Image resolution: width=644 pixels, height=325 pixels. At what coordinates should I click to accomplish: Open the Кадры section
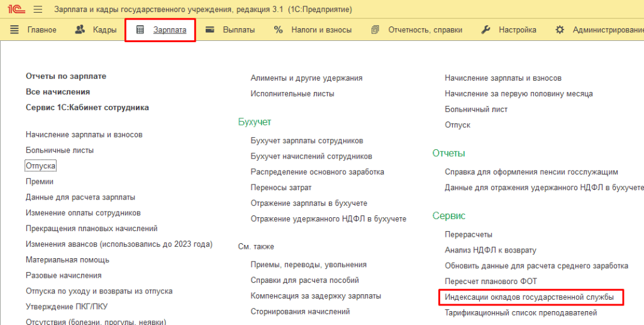105,30
